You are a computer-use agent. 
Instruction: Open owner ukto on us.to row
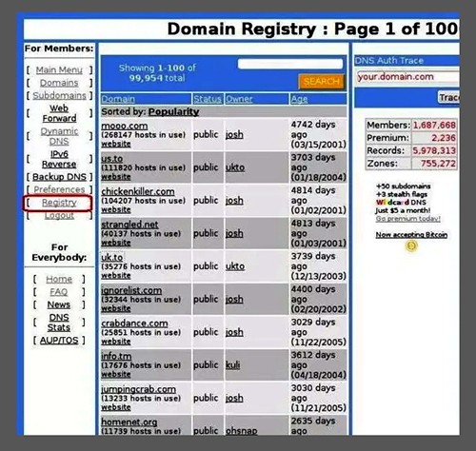235,167
